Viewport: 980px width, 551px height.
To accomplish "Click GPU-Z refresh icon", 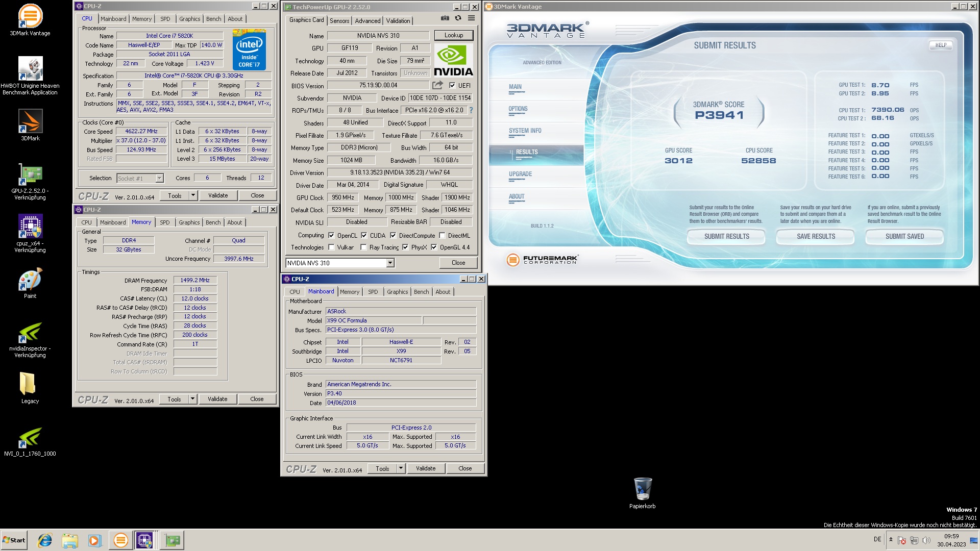I will coord(458,18).
